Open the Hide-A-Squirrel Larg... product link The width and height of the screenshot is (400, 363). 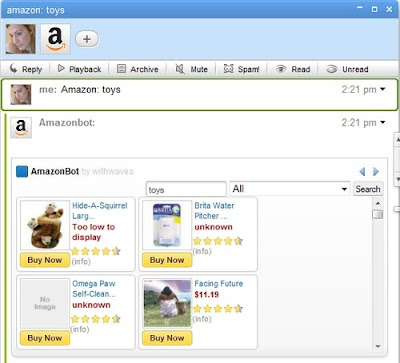pyautogui.click(x=100, y=211)
